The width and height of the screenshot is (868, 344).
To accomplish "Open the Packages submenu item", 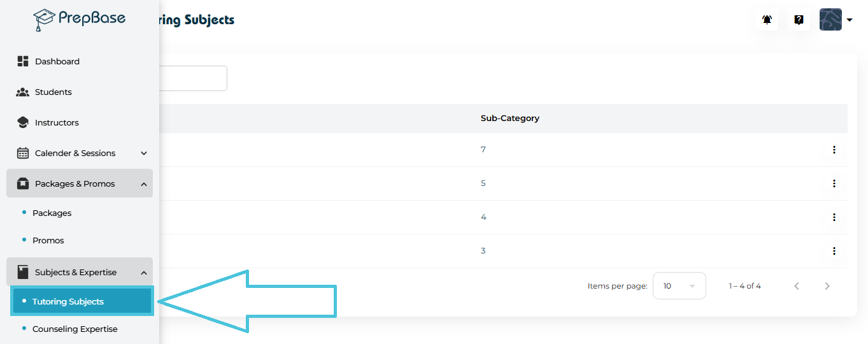I will pos(52,213).
